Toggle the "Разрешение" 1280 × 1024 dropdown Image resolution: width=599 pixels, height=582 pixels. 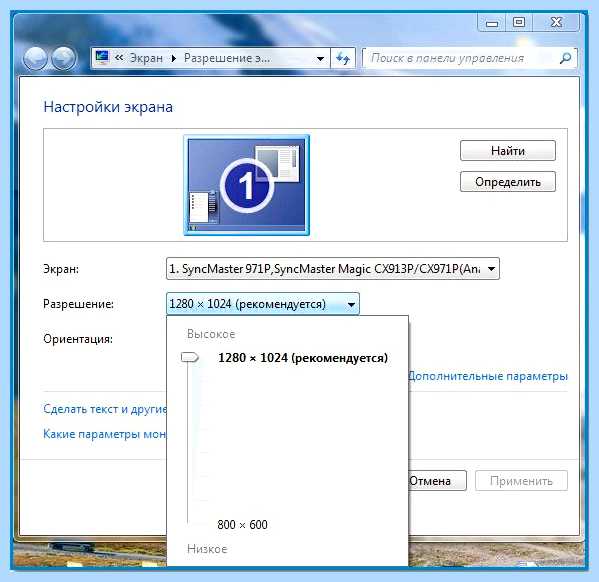coord(263,304)
